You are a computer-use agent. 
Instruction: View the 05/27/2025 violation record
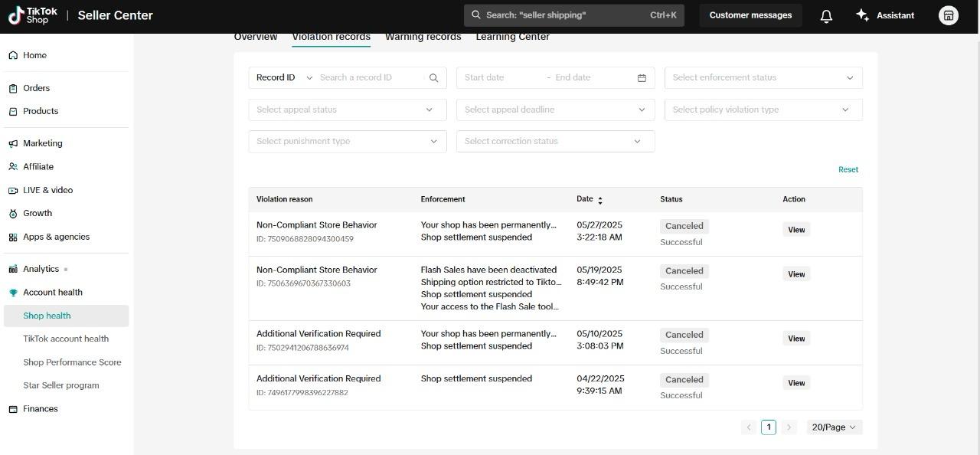point(796,230)
